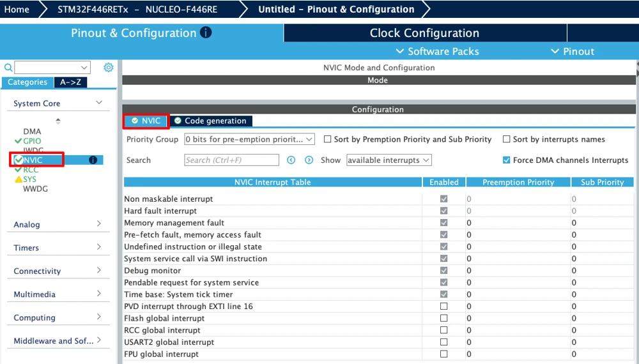Select Pendable request for system service row
This screenshot has width=639, height=364.
pos(378,282)
